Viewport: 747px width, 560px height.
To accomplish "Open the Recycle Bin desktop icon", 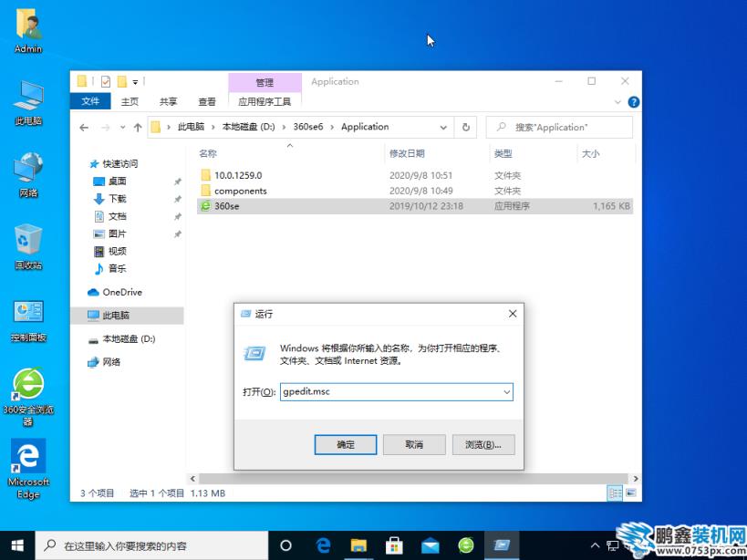I will pos(28,241).
